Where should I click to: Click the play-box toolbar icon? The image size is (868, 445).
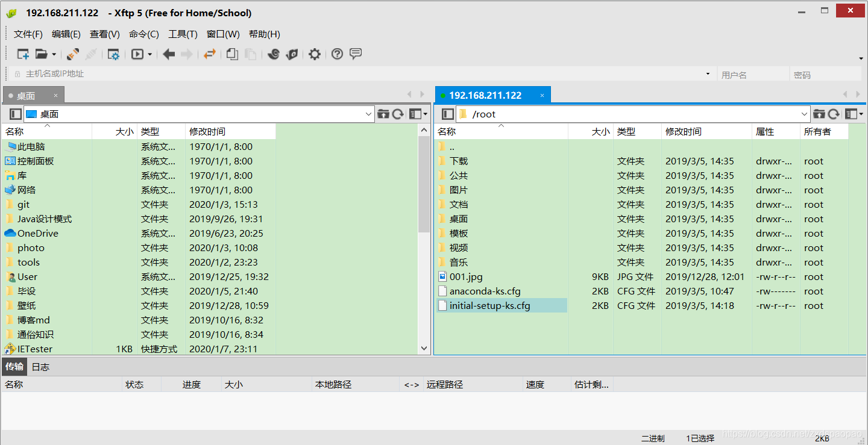point(137,54)
